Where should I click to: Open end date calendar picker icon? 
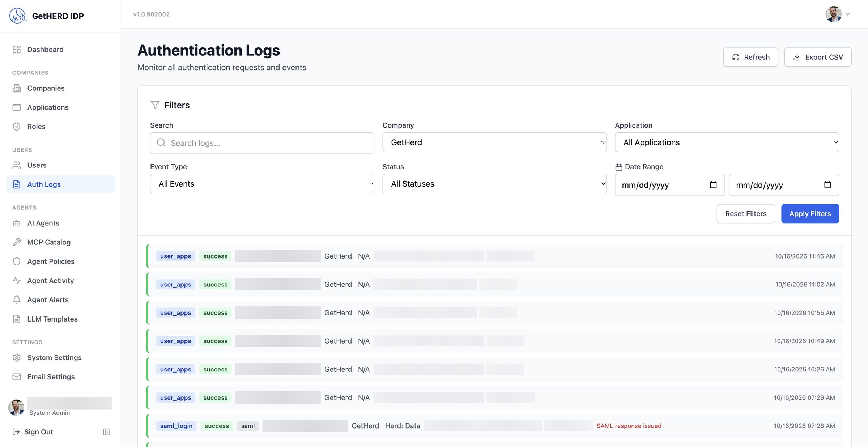827,185
